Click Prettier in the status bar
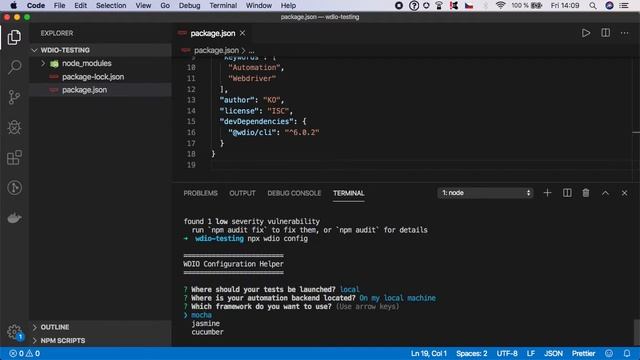 click(x=583, y=353)
